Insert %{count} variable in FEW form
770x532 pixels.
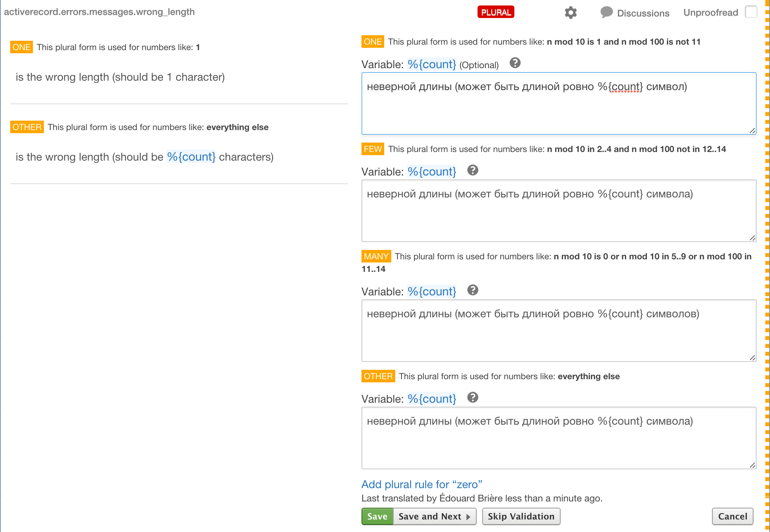tap(432, 172)
